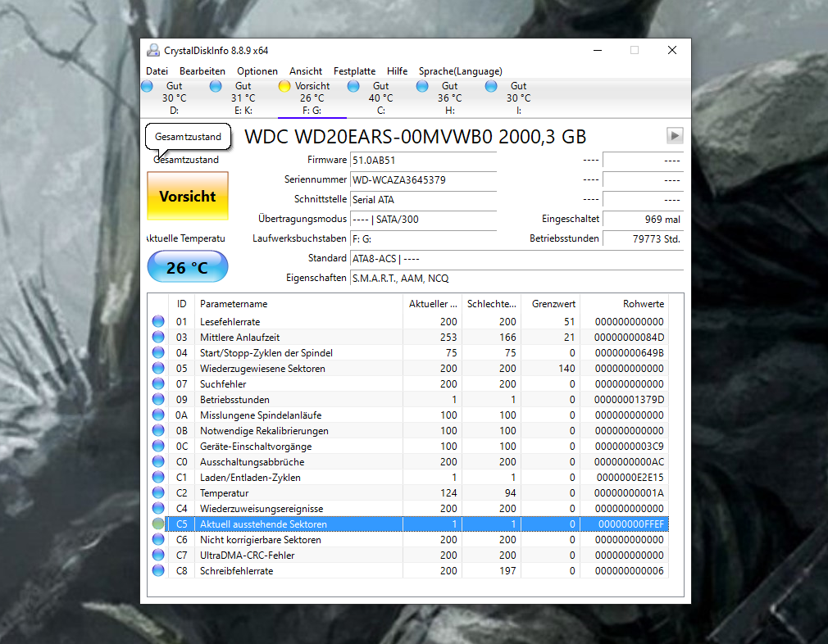Click raw value 0000001379D

[629, 399]
